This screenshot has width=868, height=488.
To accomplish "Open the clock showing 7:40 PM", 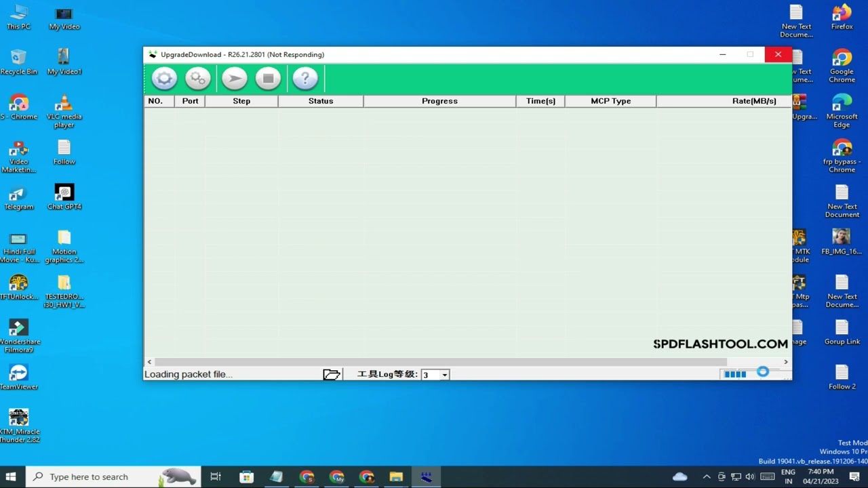I will (821, 477).
